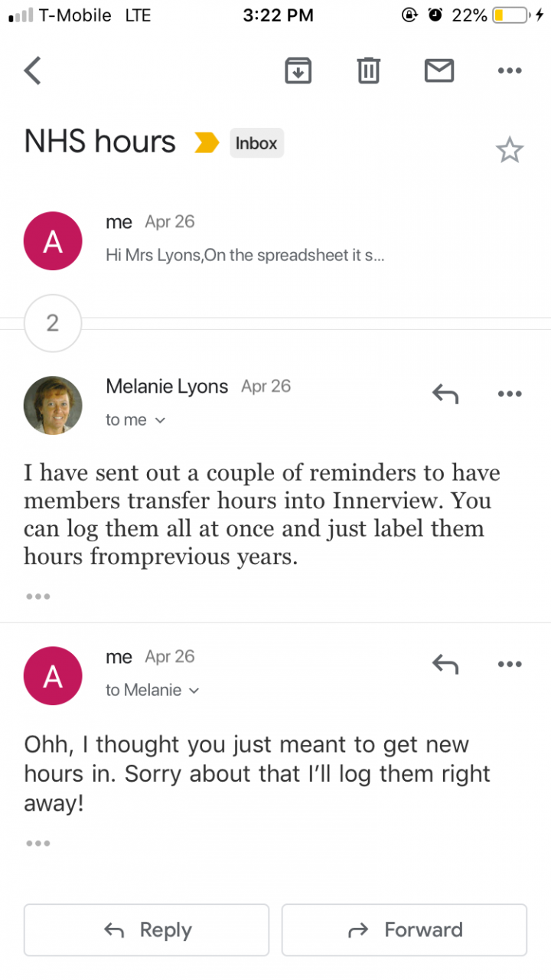Show trimmed content under Melanie's message
The height and width of the screenshot is (980, 551).
37,596
